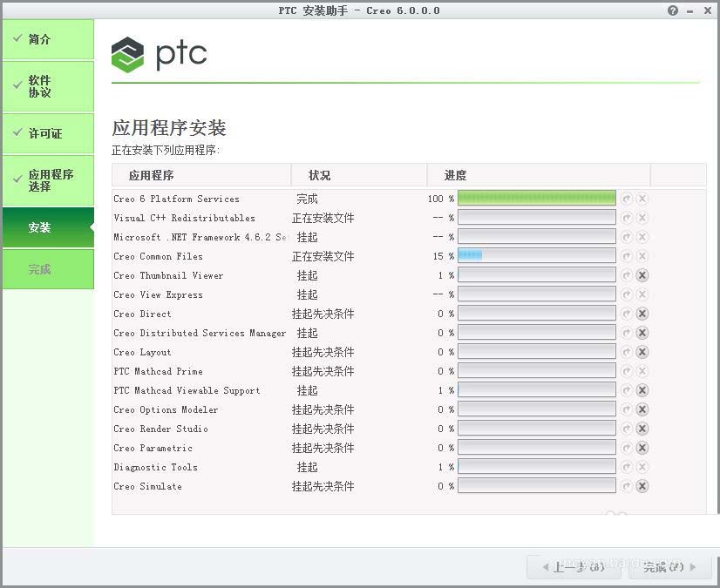Cancel Creo Distributed Services Manager installation

coord(642,333)
